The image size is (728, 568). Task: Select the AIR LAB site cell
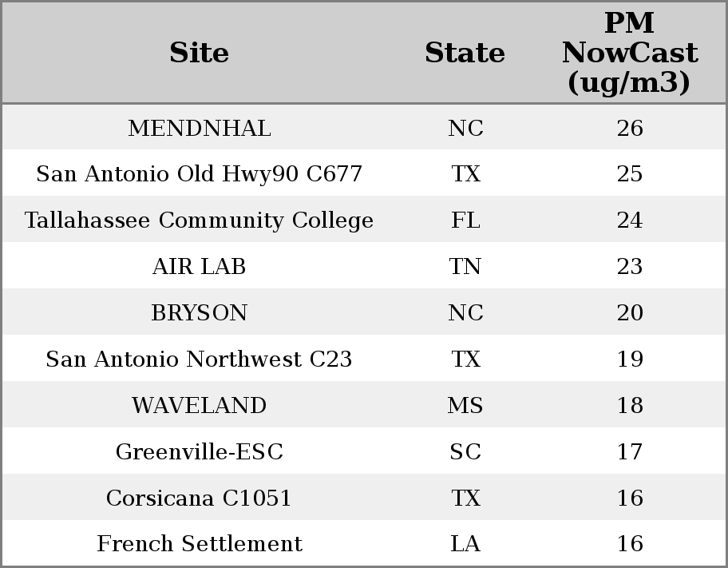[199, 267]
